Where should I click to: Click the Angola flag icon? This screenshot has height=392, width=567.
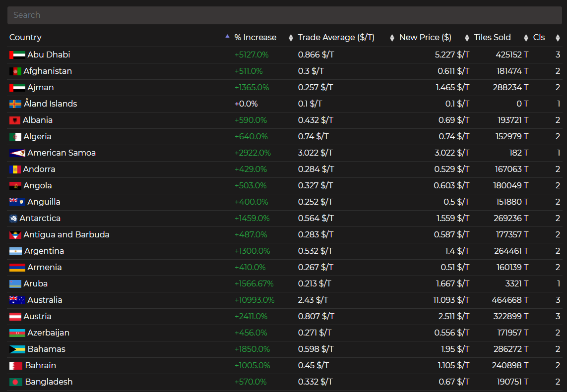click(x=15, y=186)
